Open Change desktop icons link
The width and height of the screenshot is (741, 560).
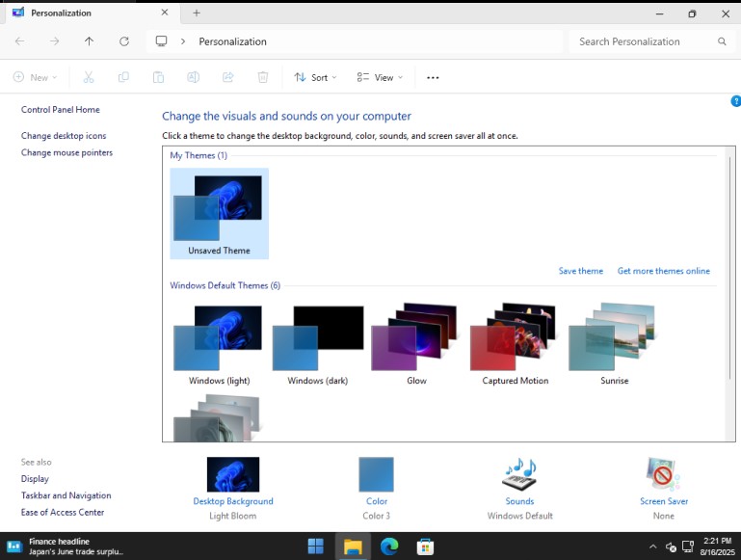click(64, 136)
